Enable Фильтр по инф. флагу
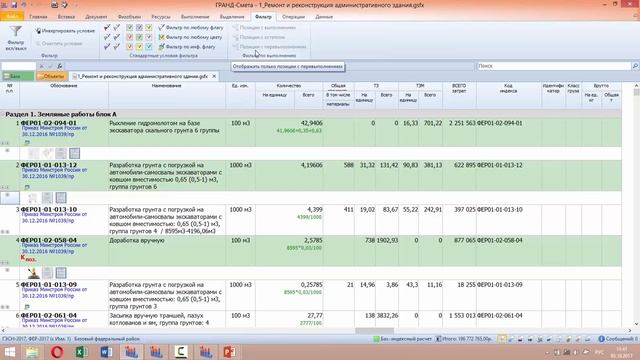 tap(187, 47)
